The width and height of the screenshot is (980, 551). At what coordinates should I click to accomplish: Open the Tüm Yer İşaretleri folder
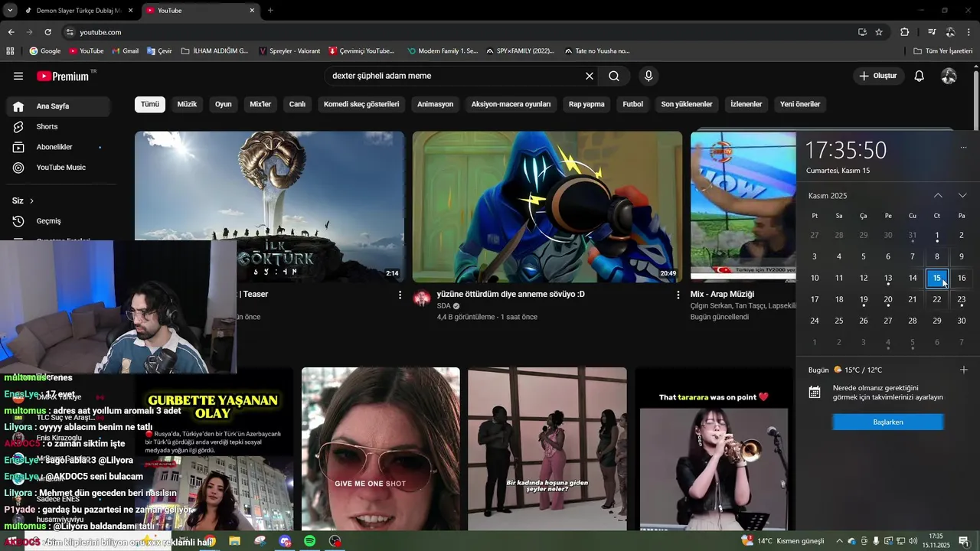click(x=943, y=51)
